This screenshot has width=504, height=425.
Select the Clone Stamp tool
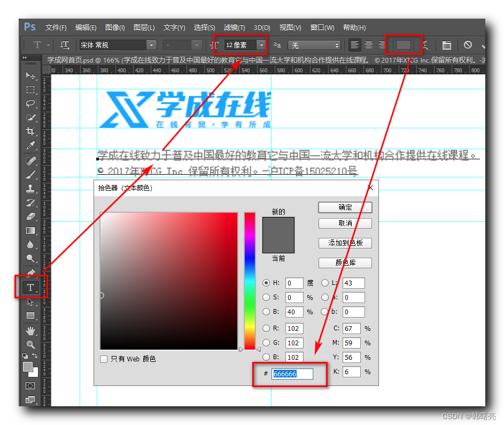click(30, 188)
